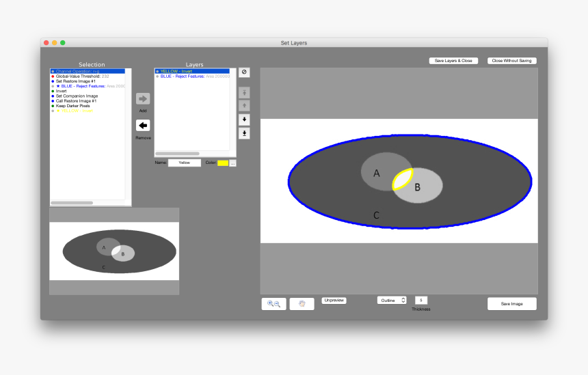
Task: Open color picker via ellipsis button
Action: [232, 163]
